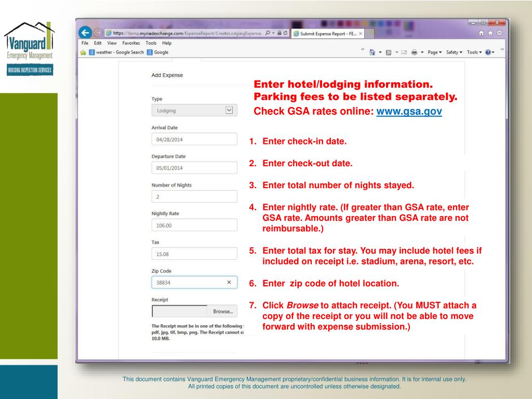This screenshot has height=399, width=532.
Task: Open the Tools menu in menu bar
Action: [151, 43]
